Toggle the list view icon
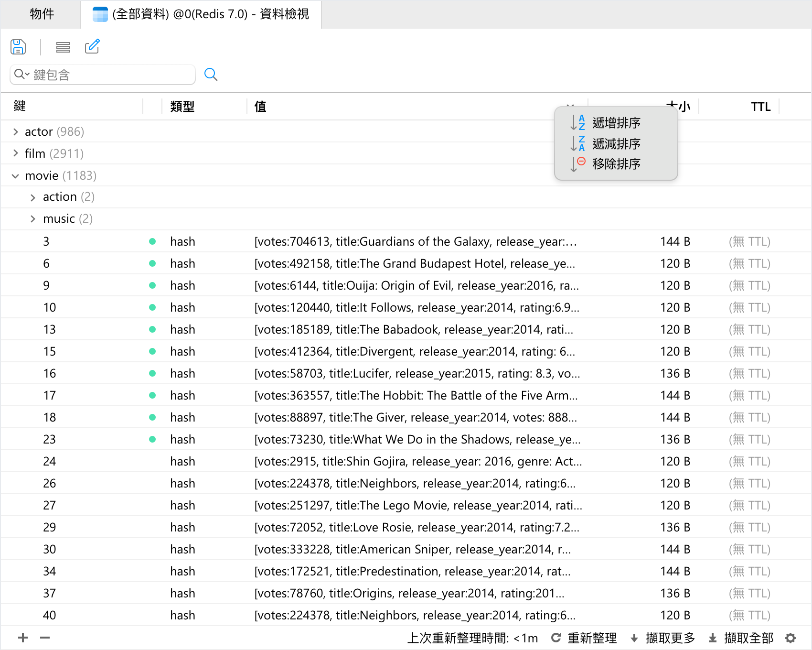This screenshot has height=650, width=812. [63, 47]
